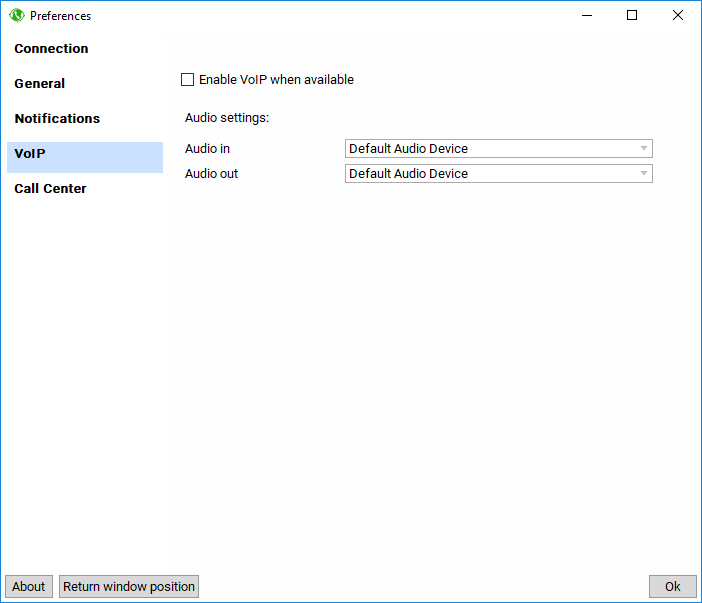Enable VoIP when available checkbox
The width and height of the screenshot is (702, 603).
(188, 80)
